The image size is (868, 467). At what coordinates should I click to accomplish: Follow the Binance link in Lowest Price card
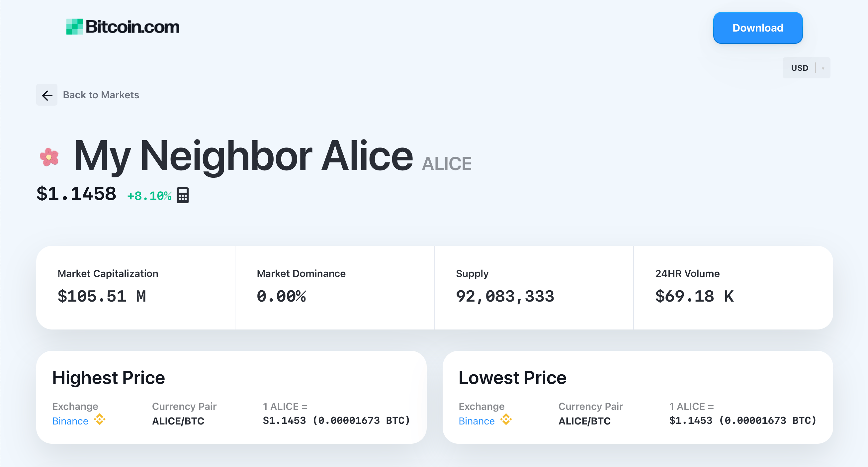pyautogui.click(x=477, y=421)
